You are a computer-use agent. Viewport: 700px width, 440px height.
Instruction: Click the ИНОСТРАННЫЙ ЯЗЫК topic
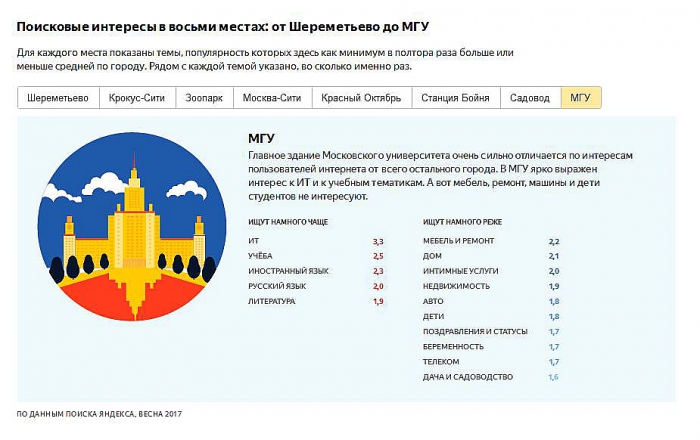point(288,271)
